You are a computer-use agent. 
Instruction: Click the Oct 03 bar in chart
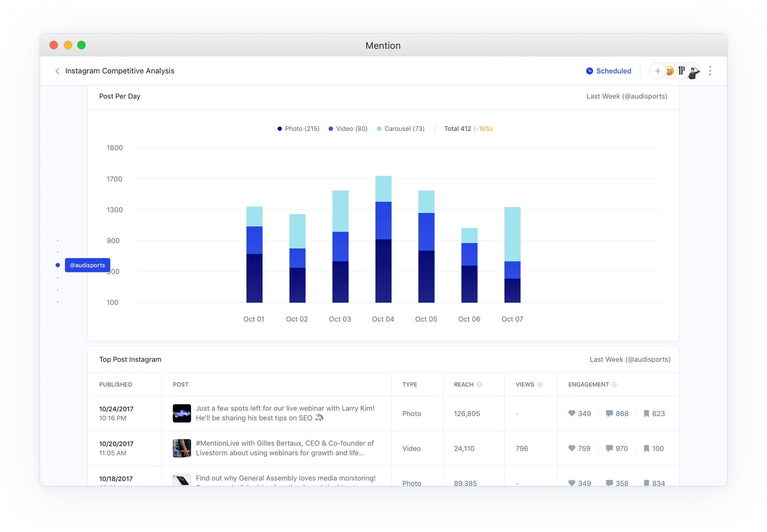(340, 247)
